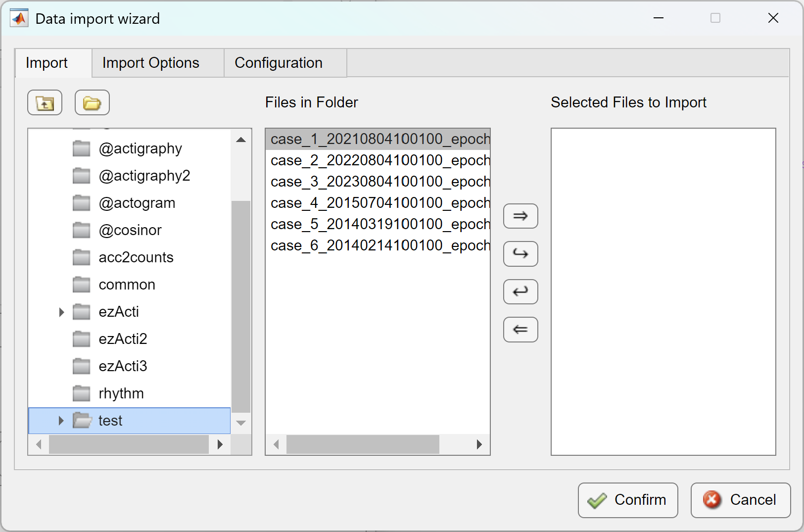
Task: Click the MATLAB logo in the title bar
Action: [19, 18]
